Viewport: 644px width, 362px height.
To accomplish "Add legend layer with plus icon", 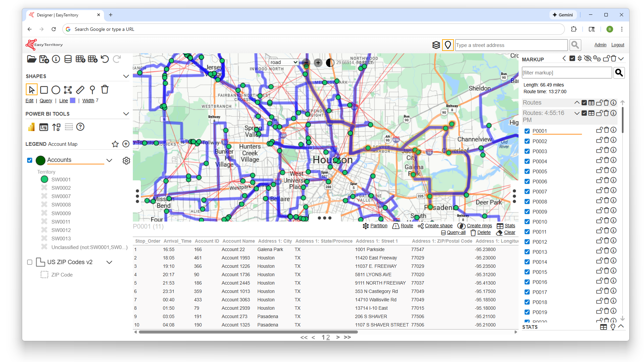I will (126, 144).
